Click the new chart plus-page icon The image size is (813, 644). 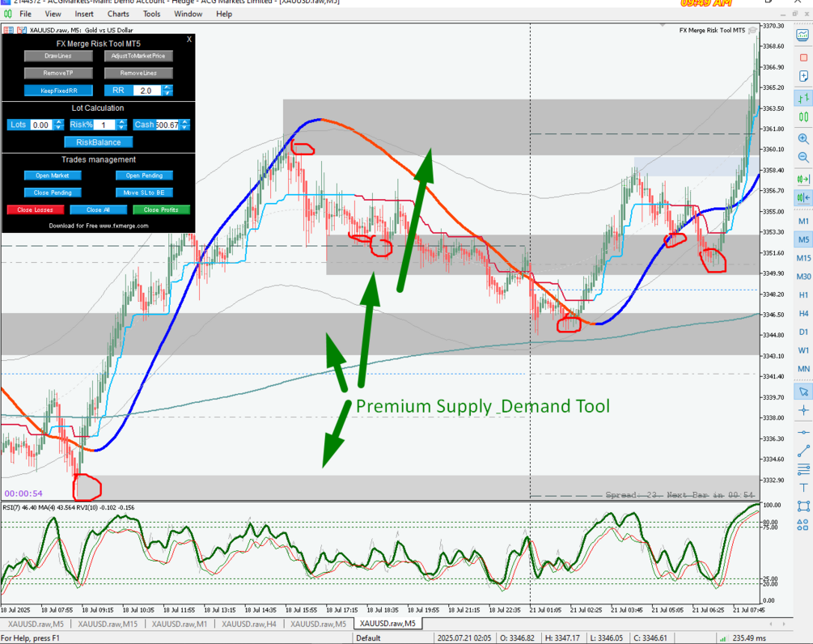(x=803, y=76)
